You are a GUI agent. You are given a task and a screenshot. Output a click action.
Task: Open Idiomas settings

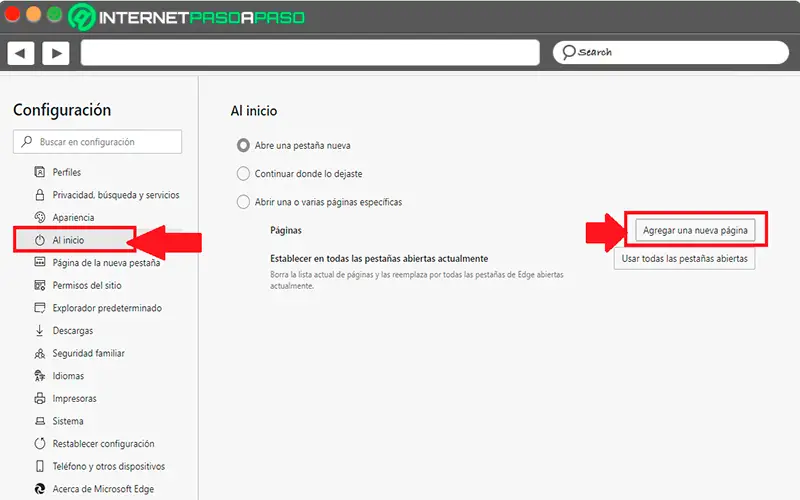point(68,376)
